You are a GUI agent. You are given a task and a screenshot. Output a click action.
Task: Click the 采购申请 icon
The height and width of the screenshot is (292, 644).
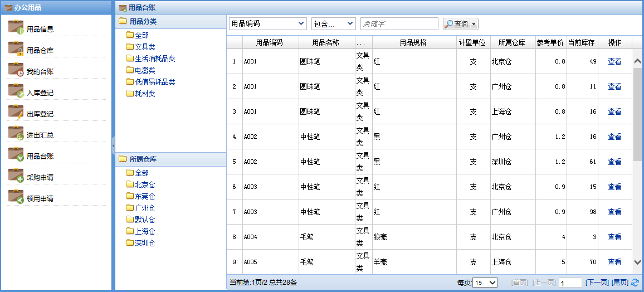pos(16,176)
